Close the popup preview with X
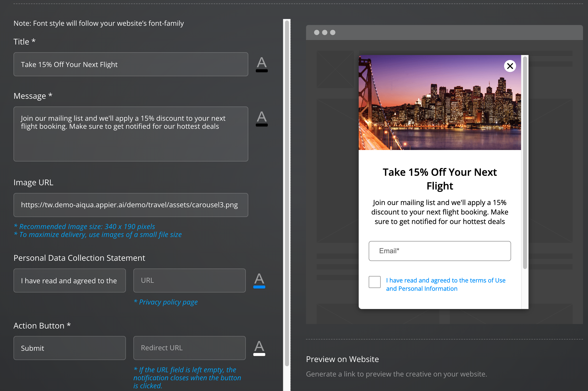Screen dimensions: 588x391 [x=510, y=66]
